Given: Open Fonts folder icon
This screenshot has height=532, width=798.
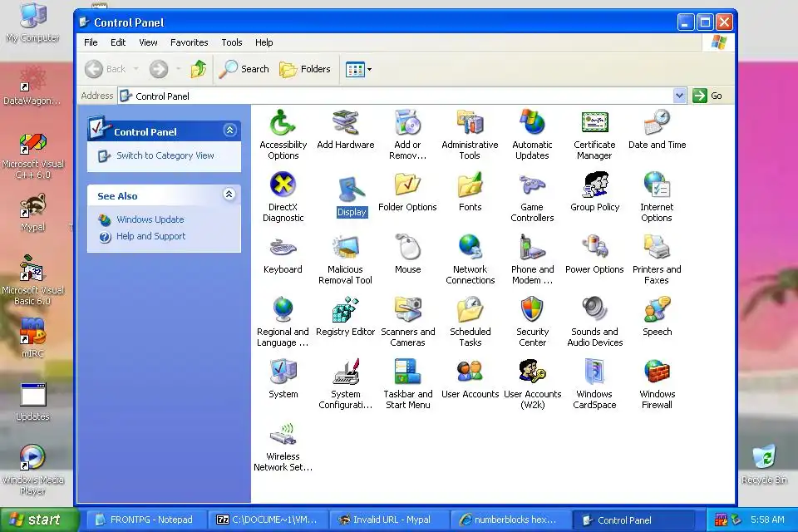Looking at the screenshot, I should (470, 185).
